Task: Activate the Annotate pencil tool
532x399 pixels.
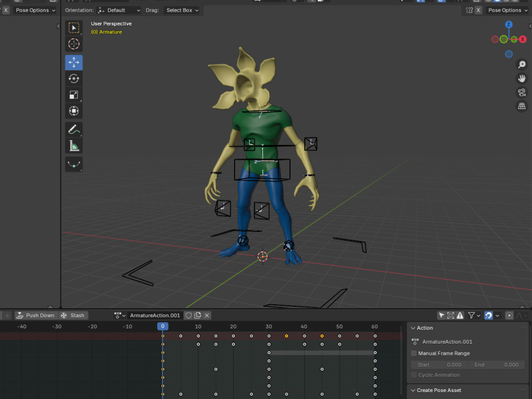Action: (x=73, y=130)
